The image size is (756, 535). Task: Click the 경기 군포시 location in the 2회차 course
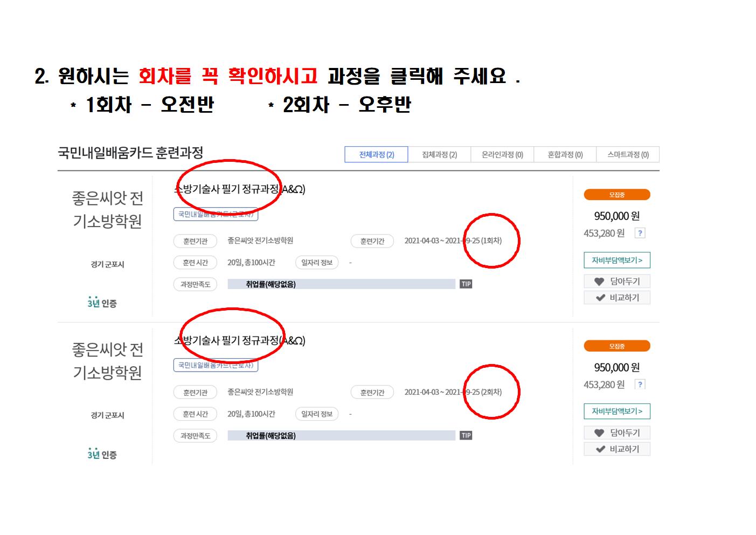(107, 415)
